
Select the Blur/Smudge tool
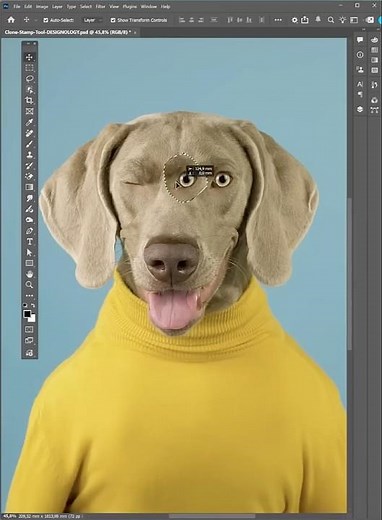[29, 198]
